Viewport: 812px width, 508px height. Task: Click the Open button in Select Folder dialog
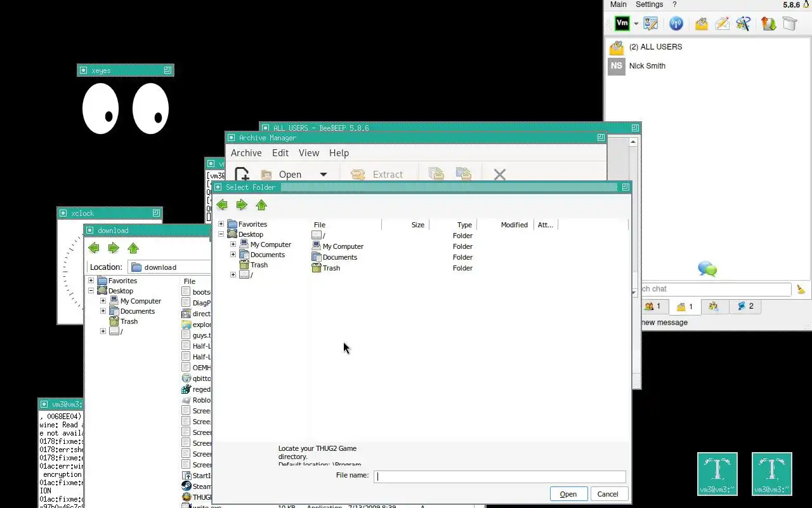pos(568,494)
